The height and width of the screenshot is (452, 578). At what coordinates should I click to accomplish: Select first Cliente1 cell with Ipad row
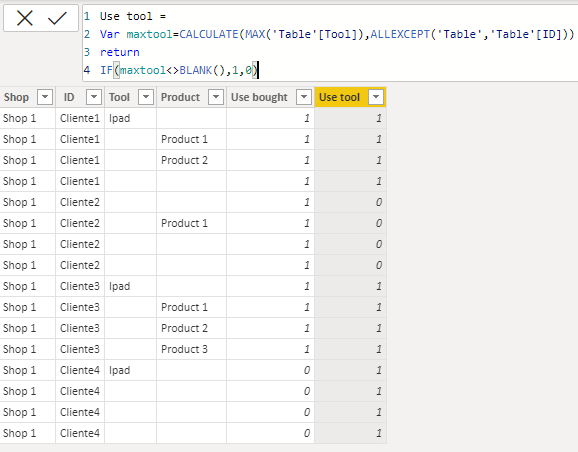80,118
